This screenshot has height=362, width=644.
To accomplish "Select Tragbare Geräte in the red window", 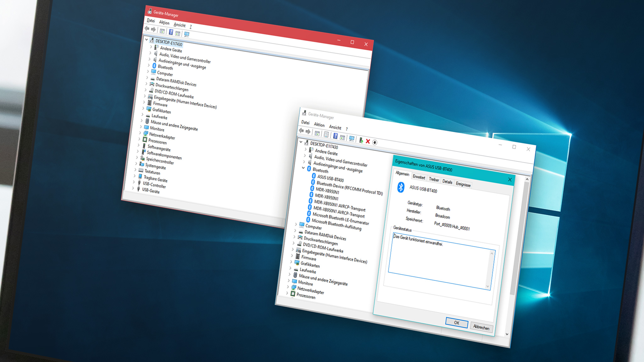I will coord(156,179).
